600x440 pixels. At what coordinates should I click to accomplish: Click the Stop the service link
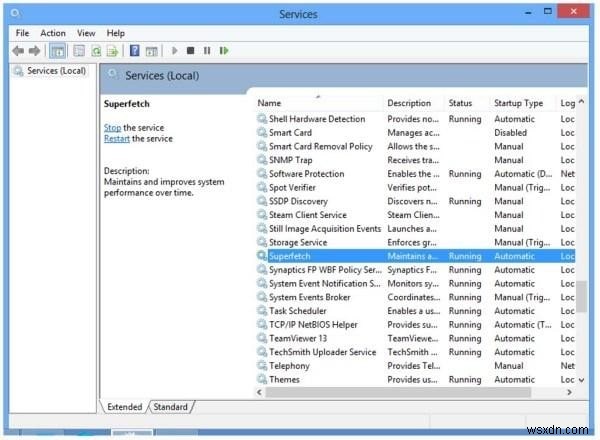coord(112,127)
